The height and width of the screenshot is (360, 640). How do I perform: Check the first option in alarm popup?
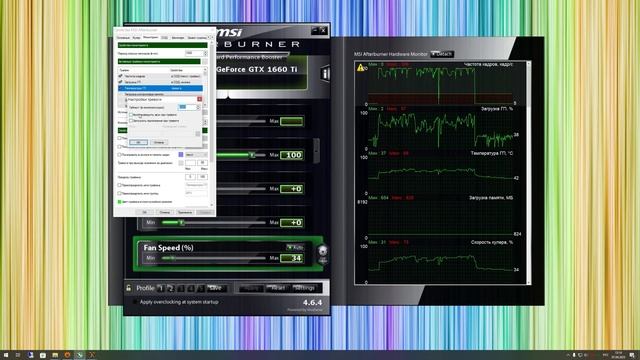click(131, 115)
